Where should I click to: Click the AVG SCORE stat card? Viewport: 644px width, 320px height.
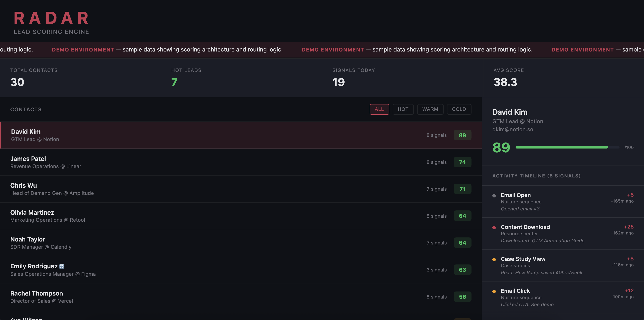[x=562, y=77]
